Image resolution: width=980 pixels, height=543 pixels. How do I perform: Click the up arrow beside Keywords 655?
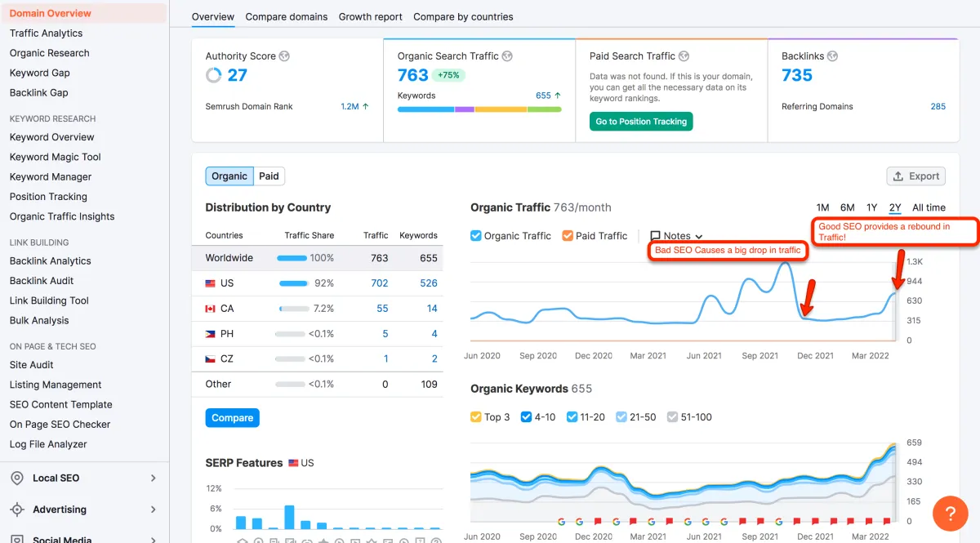point(558,96)
